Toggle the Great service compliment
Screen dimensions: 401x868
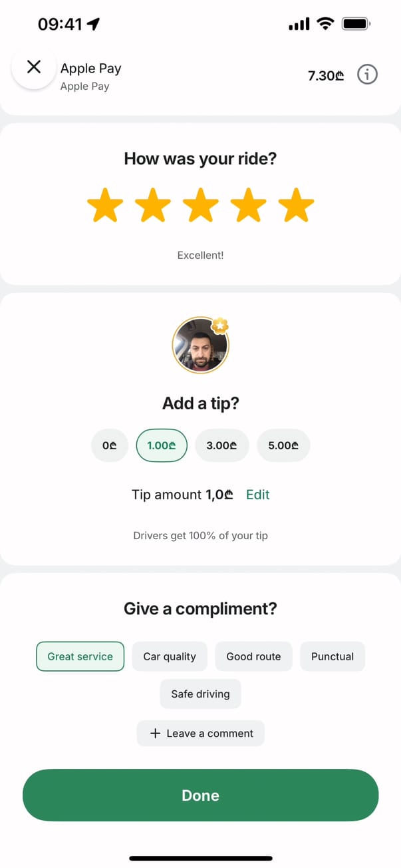tap(80, 656)
